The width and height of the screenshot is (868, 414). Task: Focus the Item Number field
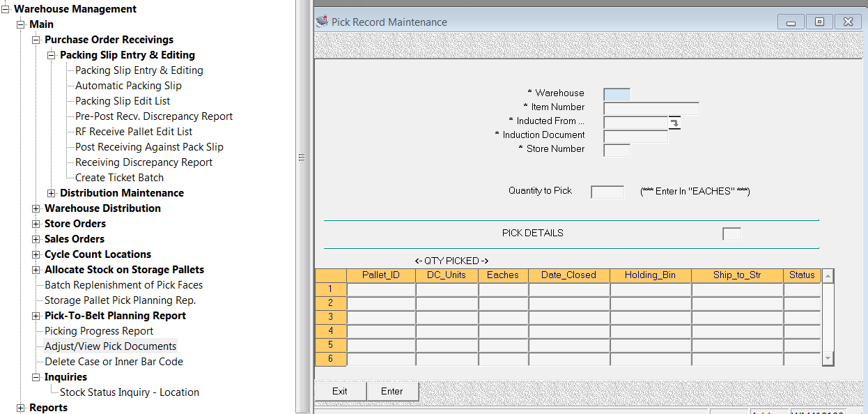point(651,108)
